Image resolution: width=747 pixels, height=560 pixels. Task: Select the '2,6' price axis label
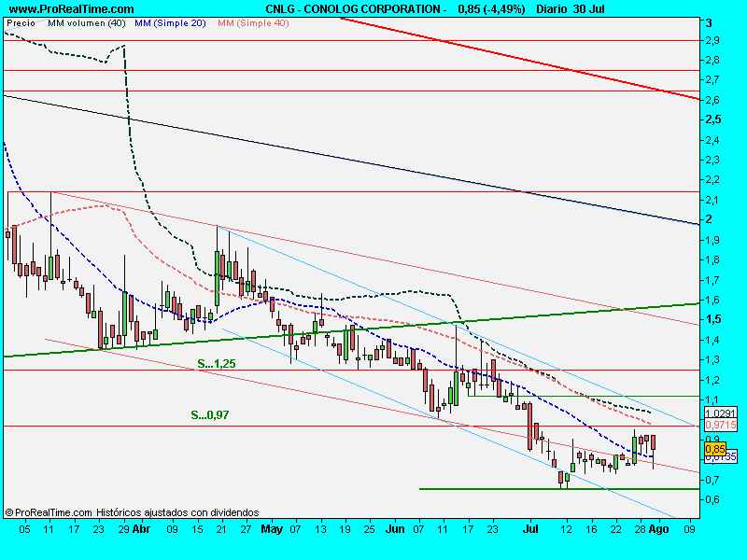(x=712, y=100)
